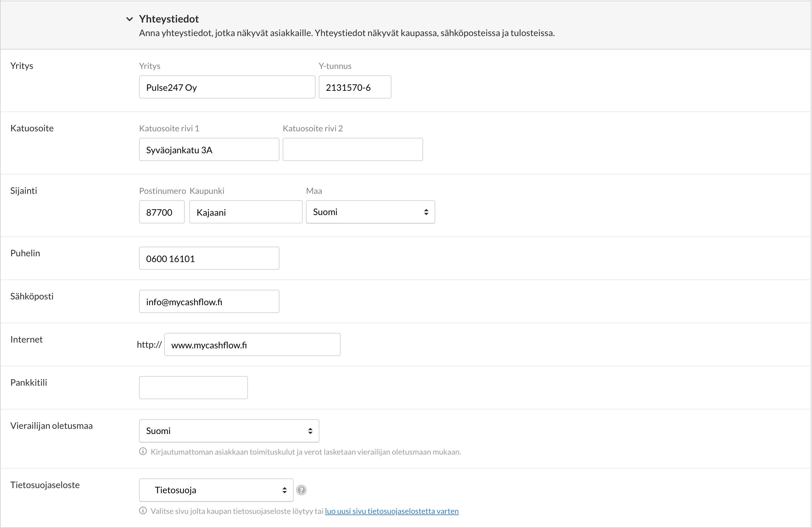Viewport: 812px width, 528px height.
Task: Focus the Puhelin field with 0600 16101
Action: [x=209, y=258]
